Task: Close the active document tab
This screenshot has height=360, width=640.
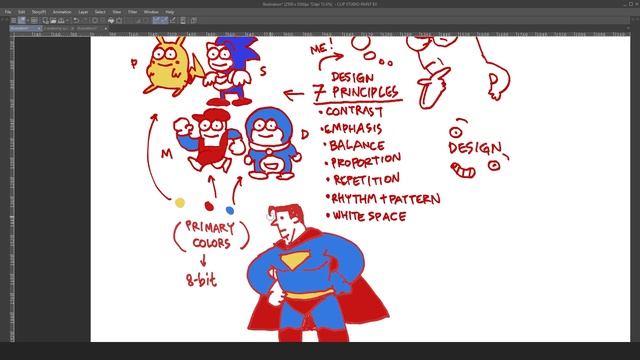Action: click(39, 29)
